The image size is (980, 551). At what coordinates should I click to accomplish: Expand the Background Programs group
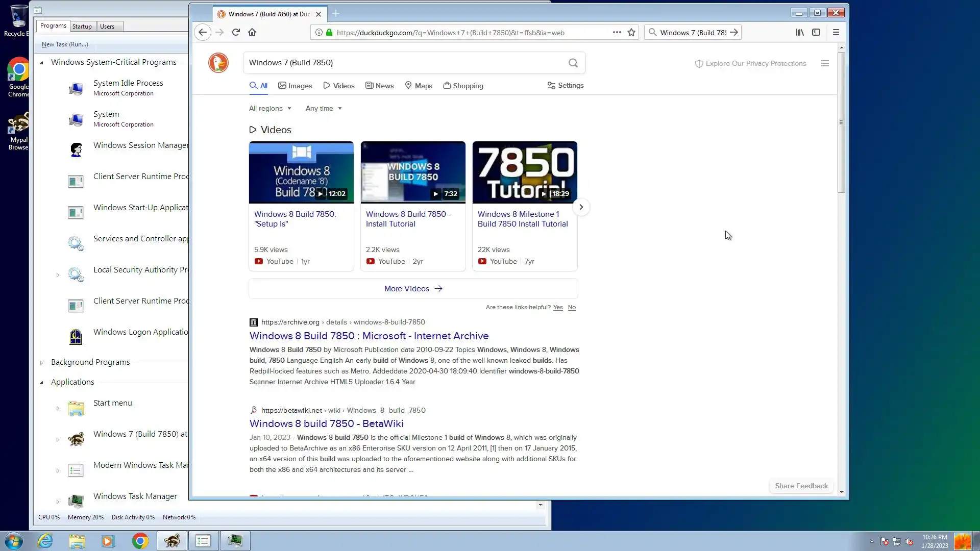(42, 363)
